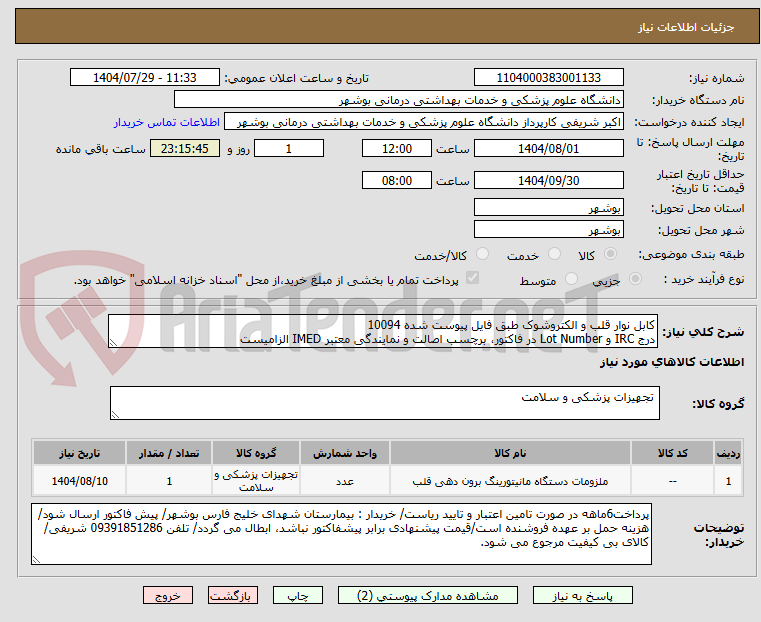Click the need date cell 1404/08/10
Image resolution: width=761 pixels, height=622 pixels.
point(79,481)
